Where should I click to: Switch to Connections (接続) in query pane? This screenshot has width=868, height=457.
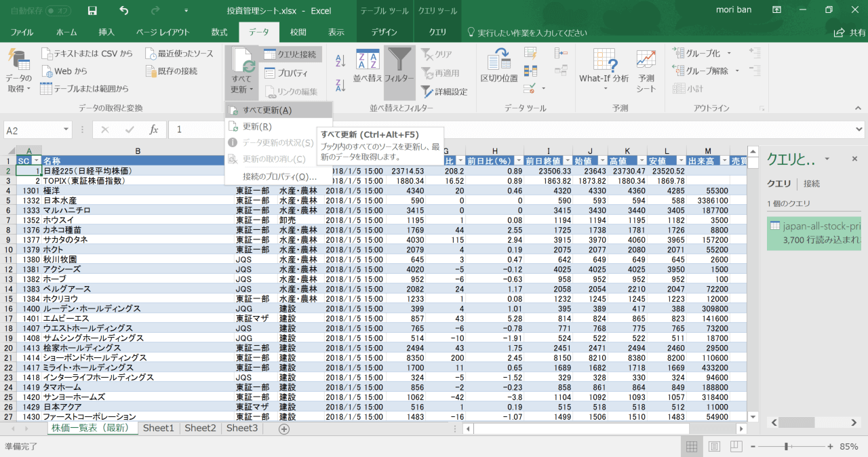(x=811, y=184)
